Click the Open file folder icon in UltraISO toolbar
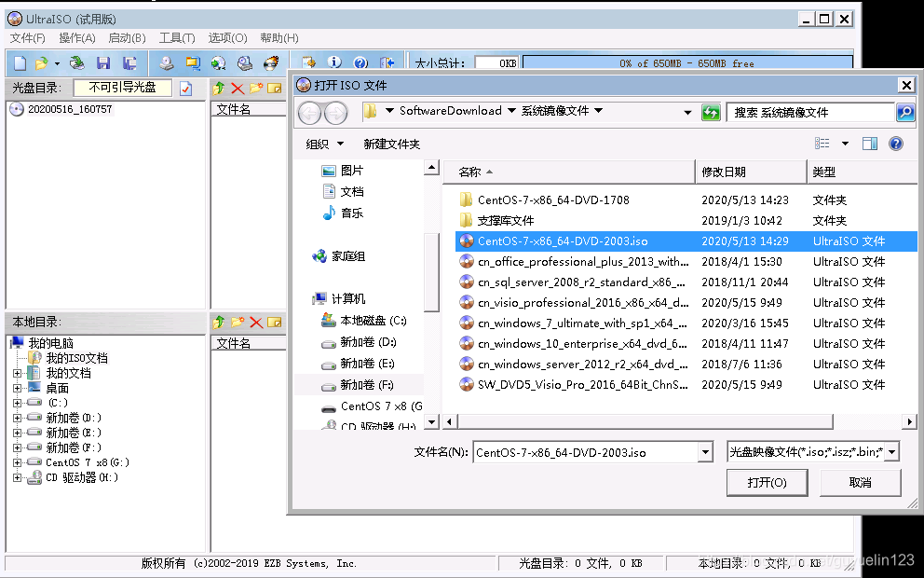924x578 pixels. (x=41, y=63)
